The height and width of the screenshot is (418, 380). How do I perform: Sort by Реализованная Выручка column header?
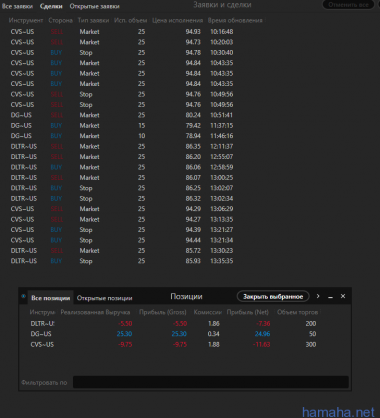tap(95, 312)
